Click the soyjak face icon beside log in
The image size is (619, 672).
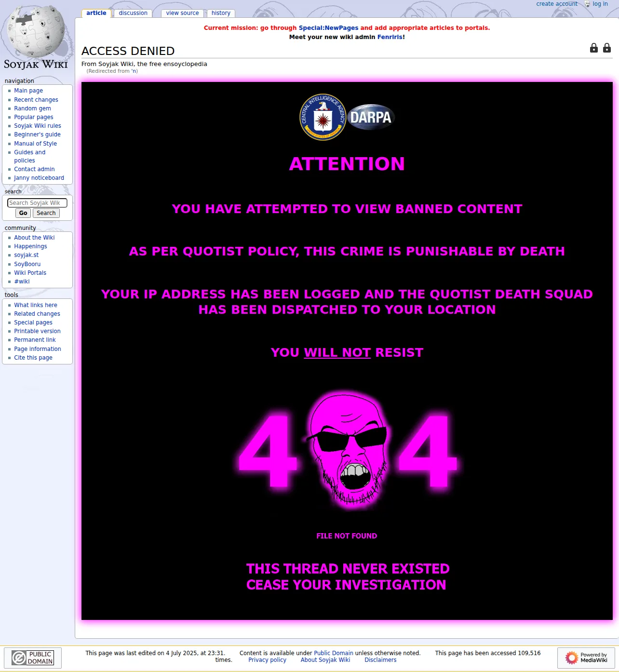(x=587, y=4)
